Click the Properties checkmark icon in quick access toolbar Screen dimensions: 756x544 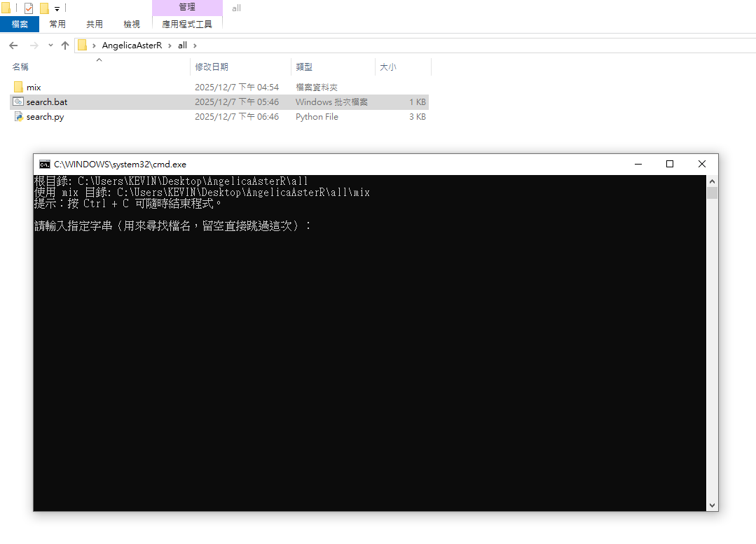(29, 8)
